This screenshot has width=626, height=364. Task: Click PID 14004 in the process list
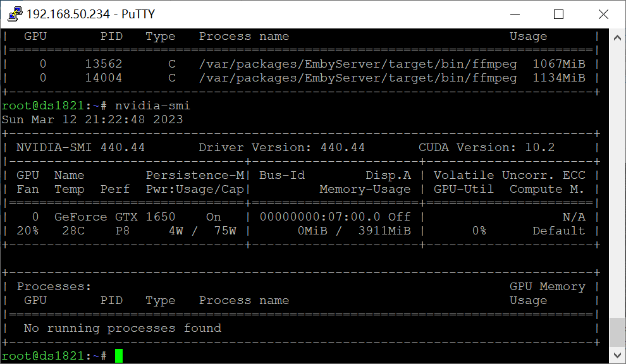[104, 78]
